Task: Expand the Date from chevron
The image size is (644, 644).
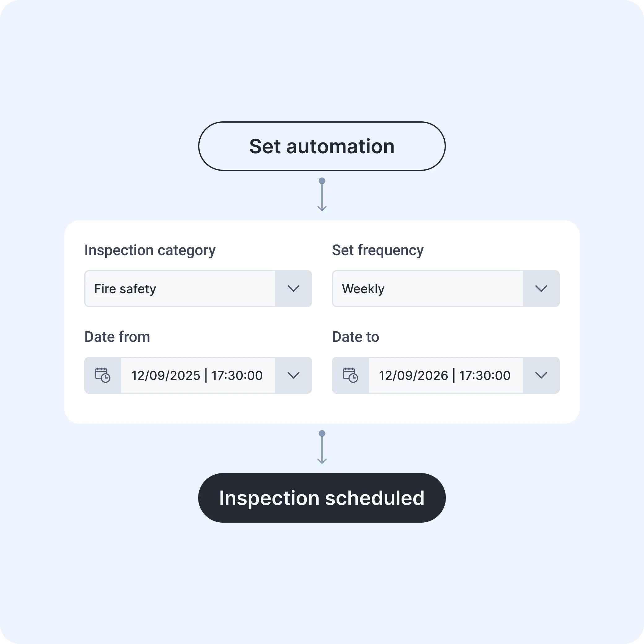Action: click(293, 375)
